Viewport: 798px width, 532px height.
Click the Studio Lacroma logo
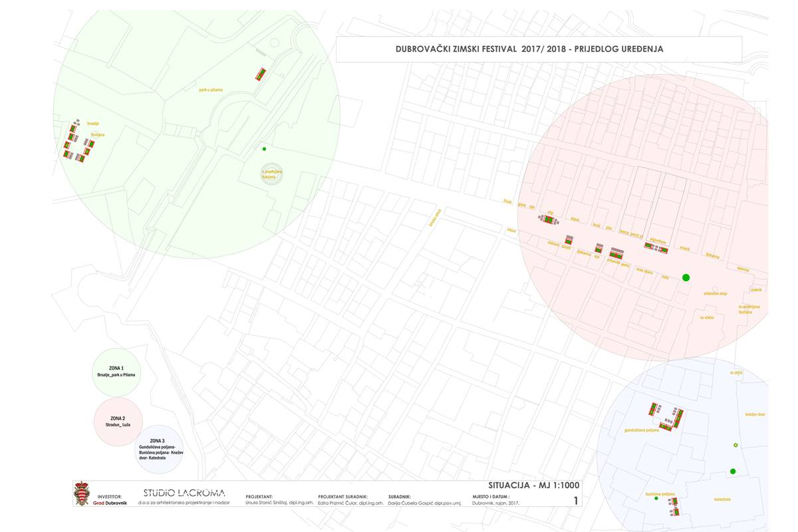(x=184, y=493)
